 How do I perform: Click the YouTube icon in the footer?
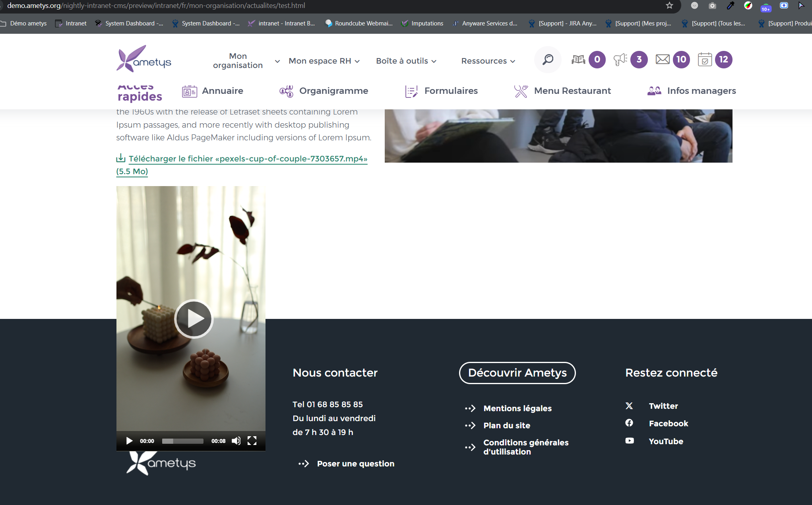(630, 441)
